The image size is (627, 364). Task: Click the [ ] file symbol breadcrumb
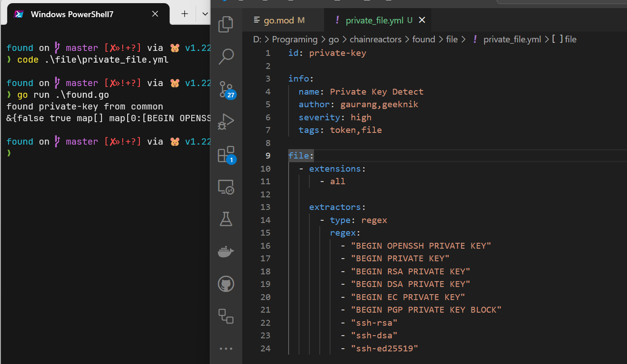coord(564,39)
